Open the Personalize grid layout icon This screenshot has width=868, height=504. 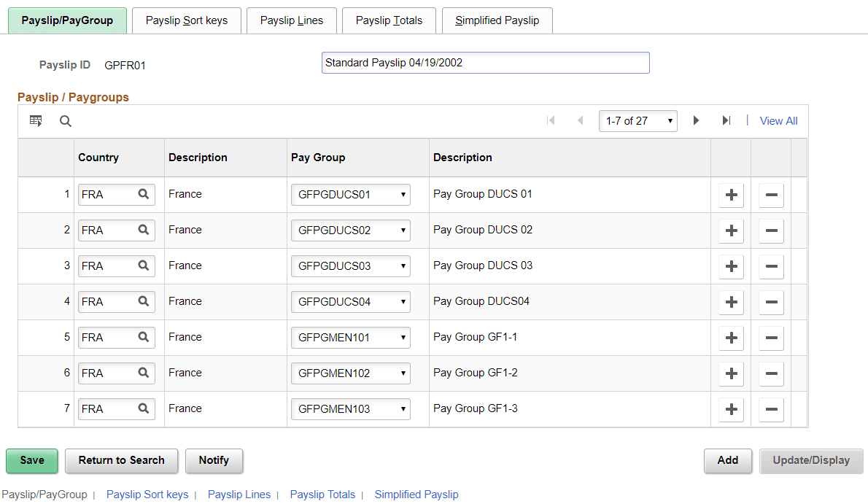pyautogui.click(x=35, y=120)
